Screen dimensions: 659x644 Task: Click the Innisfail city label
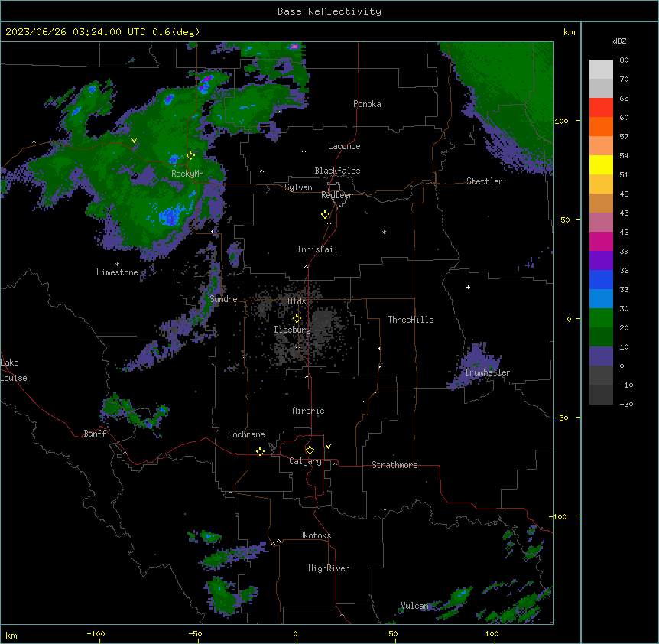[317, 249]
